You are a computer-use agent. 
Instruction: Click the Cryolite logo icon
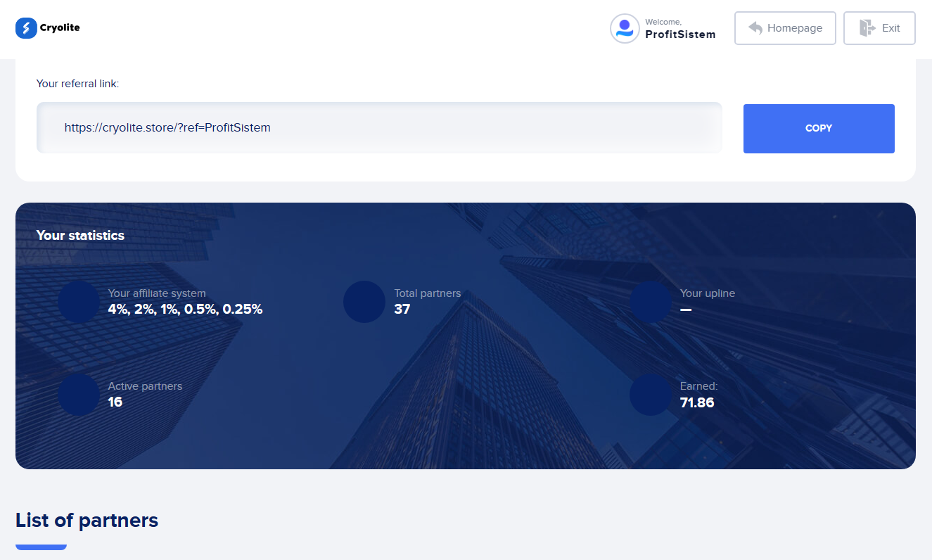pos(26,28)
